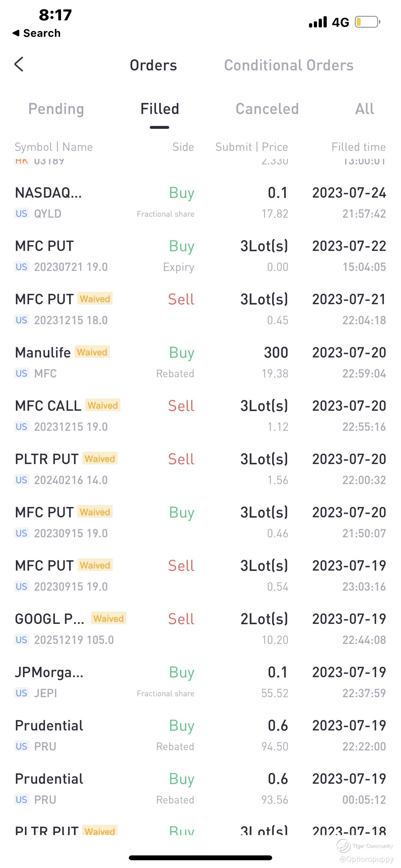Image resolution: width=401 pixels, height=868 pixels.
Task: Tap the Filled time column header
Action: pyautogui.click(x=358, y=147)
